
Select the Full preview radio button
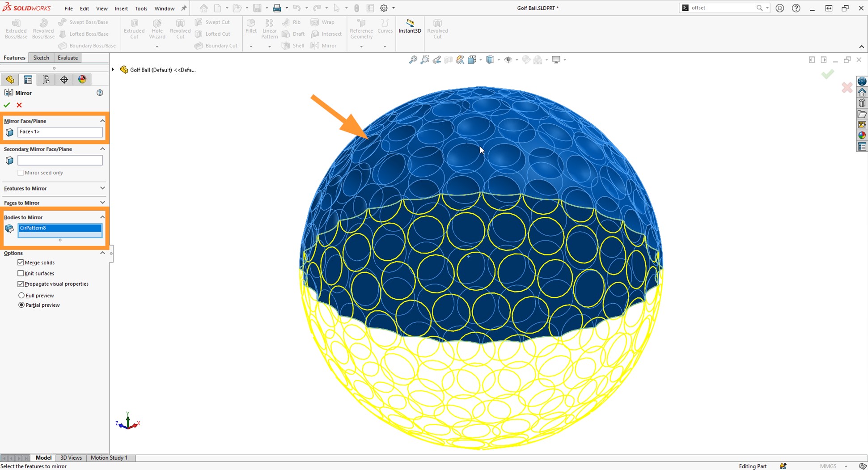pyautogui.click(x=21, y=295)
